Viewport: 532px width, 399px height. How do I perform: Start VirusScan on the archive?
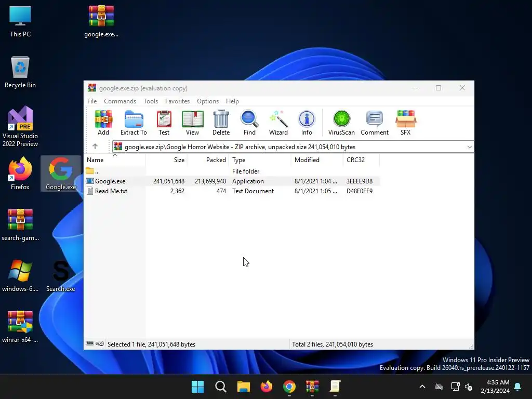(341, 123)
